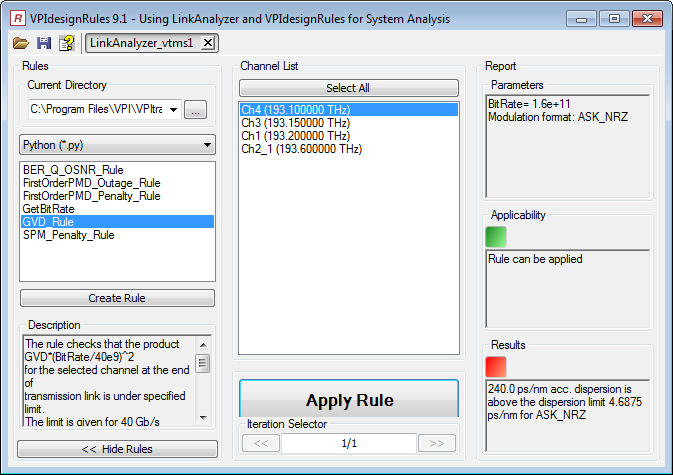Image resolution: width=673 pixels, height=475 pixels.
Task: Browse directory with the ... button
Action: click(196, 109)
